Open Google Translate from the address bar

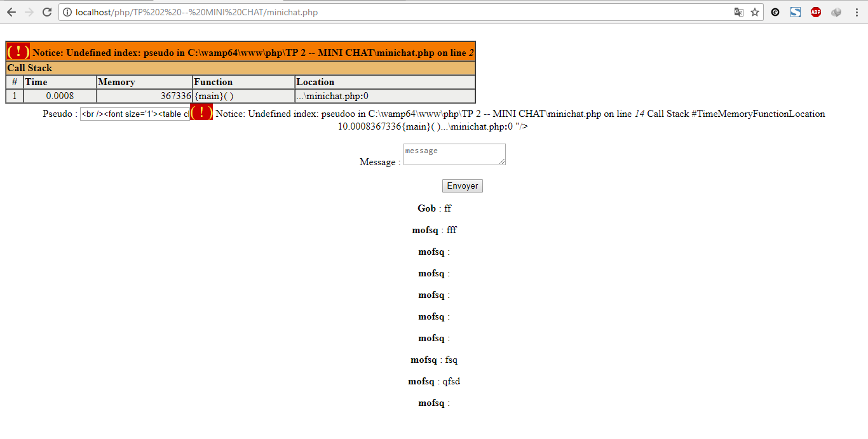click(x=738, y=12)
